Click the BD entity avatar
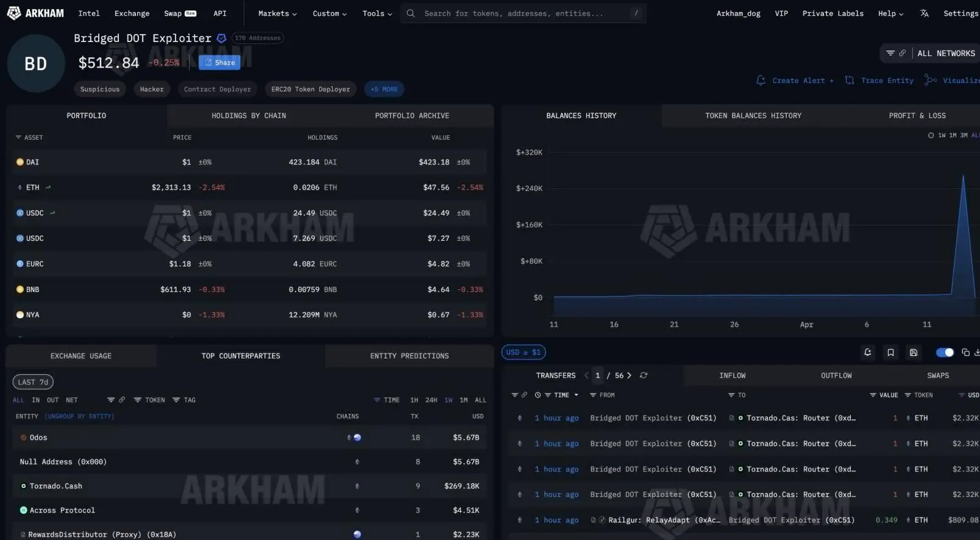 36,63
